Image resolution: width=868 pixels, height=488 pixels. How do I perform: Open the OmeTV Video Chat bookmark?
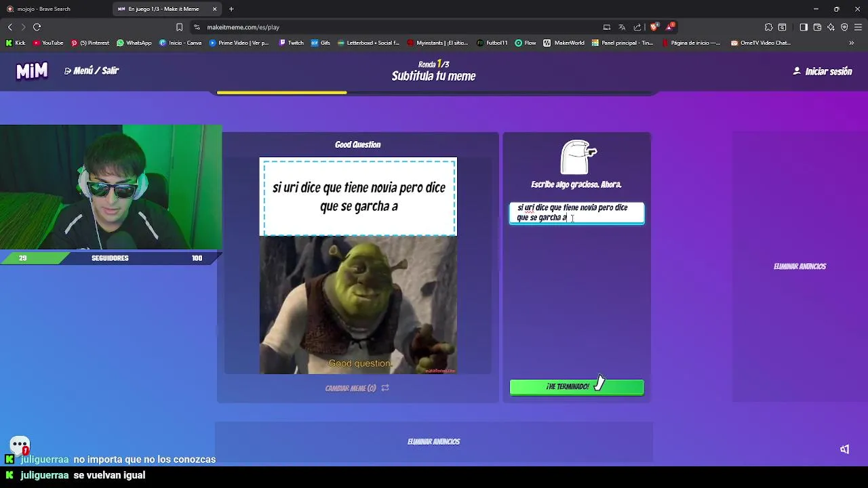761,43
